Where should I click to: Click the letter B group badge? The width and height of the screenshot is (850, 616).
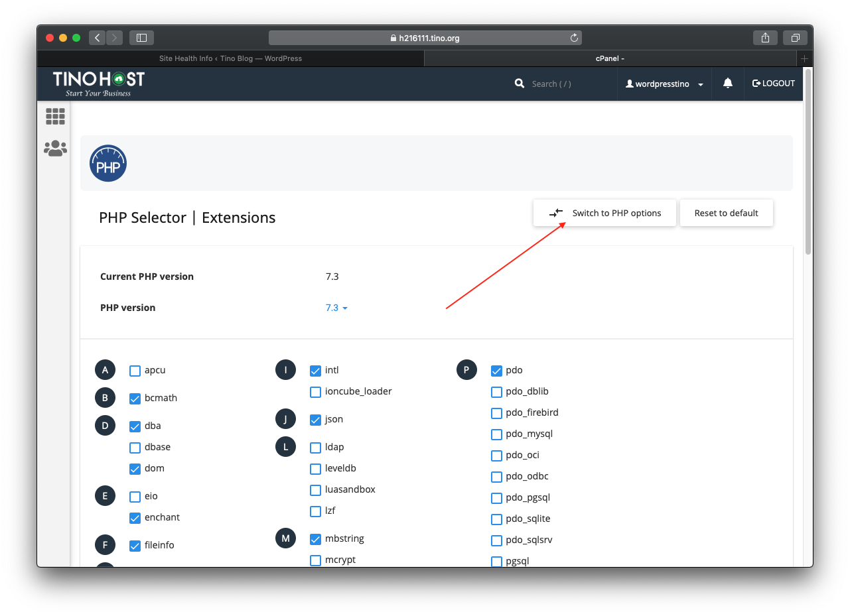pyautogui.click(x=105, y=398)
